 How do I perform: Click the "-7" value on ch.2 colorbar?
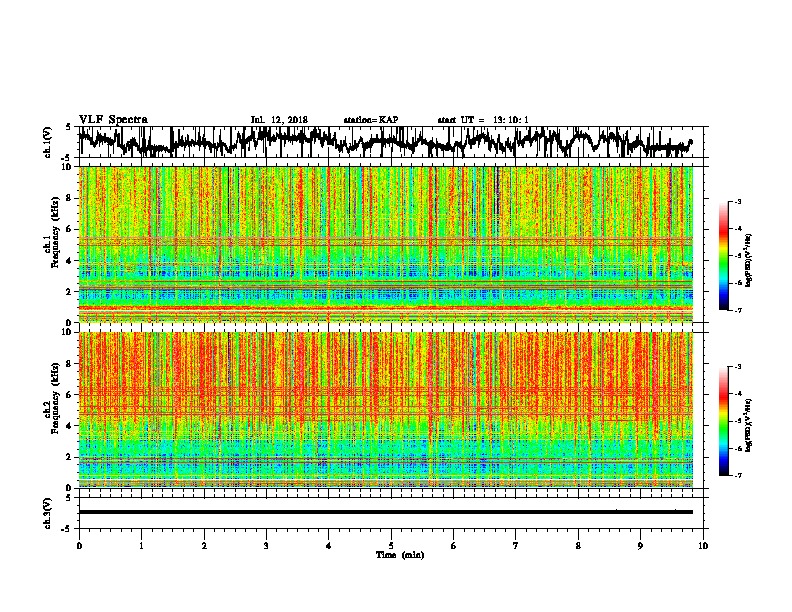(x=737, y=475)
